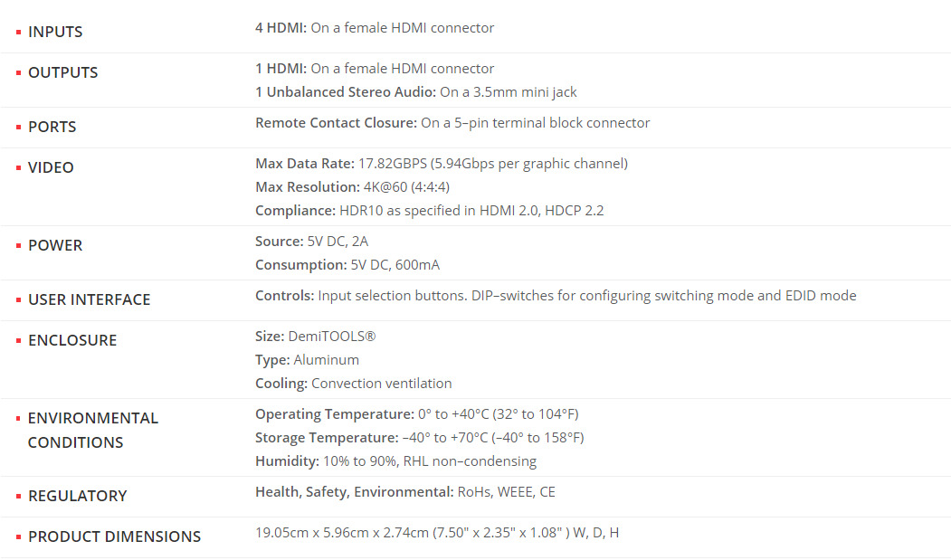Click the red bullet beside PORTS
The image size is (951, 560).
point(18,127)
